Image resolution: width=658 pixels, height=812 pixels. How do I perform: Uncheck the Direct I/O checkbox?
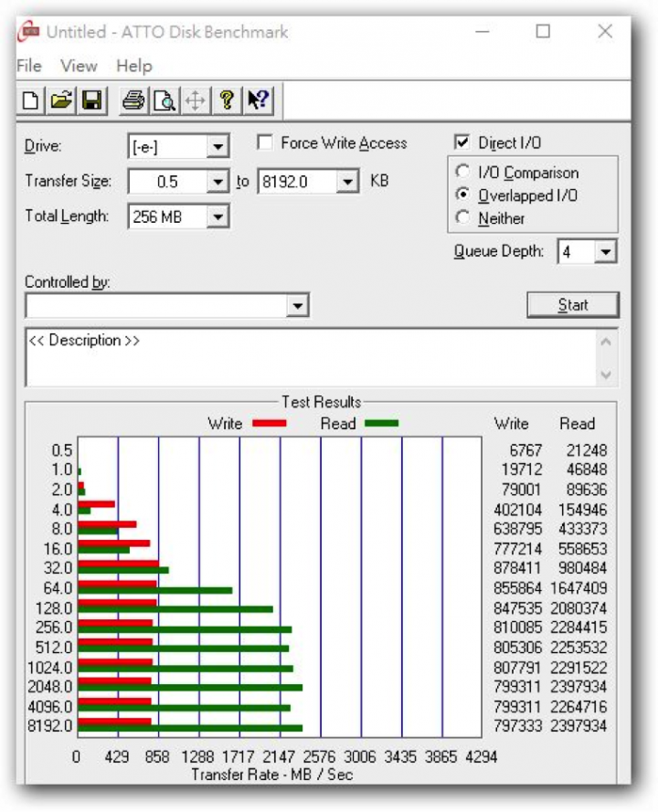462,142
